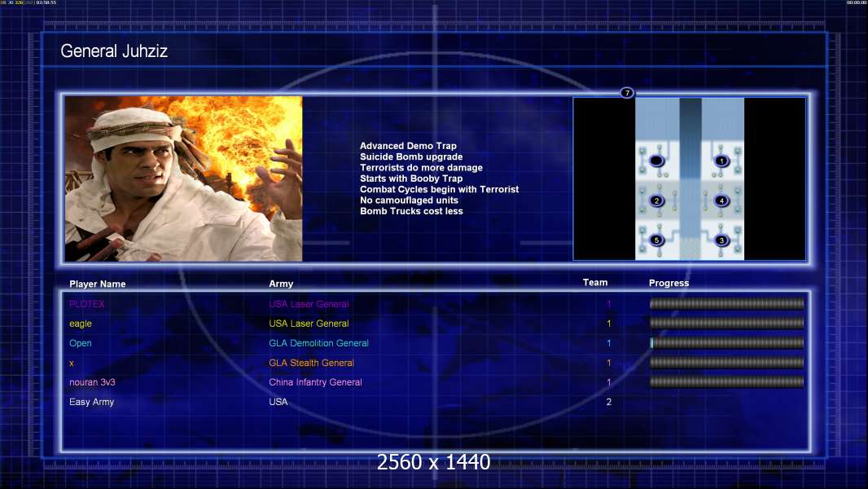Click Bomb Trucks cost less text

[411, 211]
